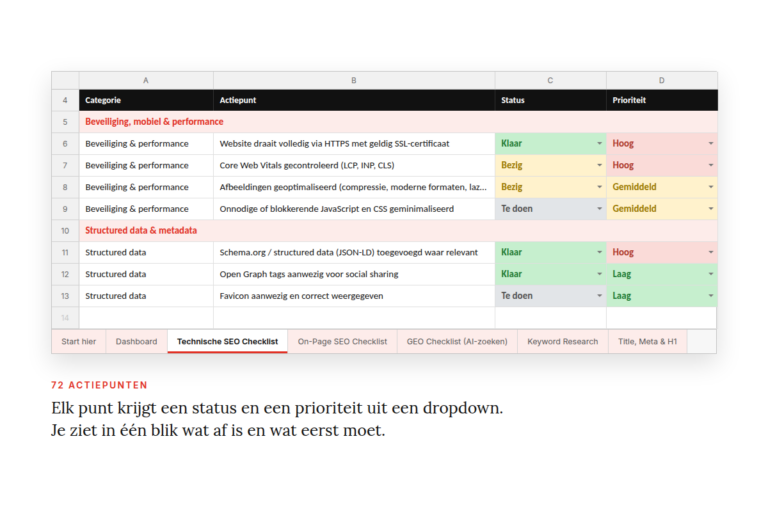Open Prioriteit dropdown for Favicon aanwezig row
This screenshot has width=768, height=512.
710,296
